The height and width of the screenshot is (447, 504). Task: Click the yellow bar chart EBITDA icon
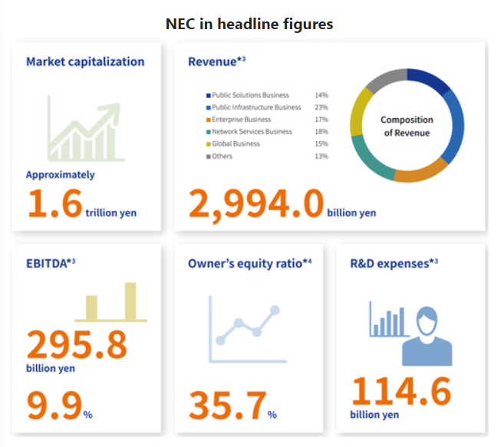(111, 302)
